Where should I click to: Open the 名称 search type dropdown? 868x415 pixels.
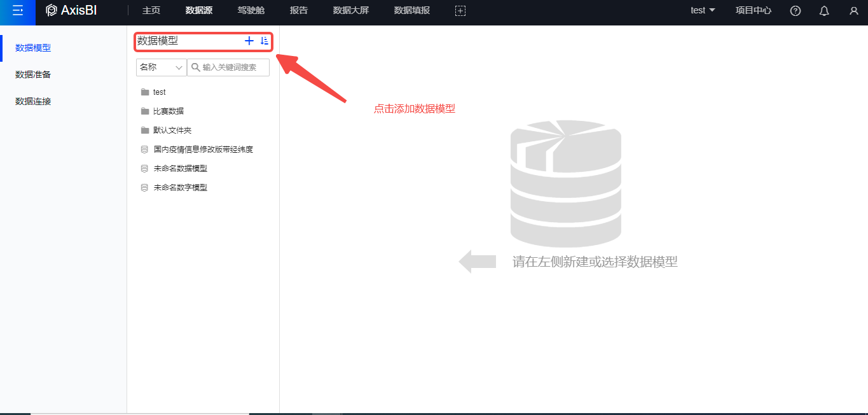[x=161, y=67]
